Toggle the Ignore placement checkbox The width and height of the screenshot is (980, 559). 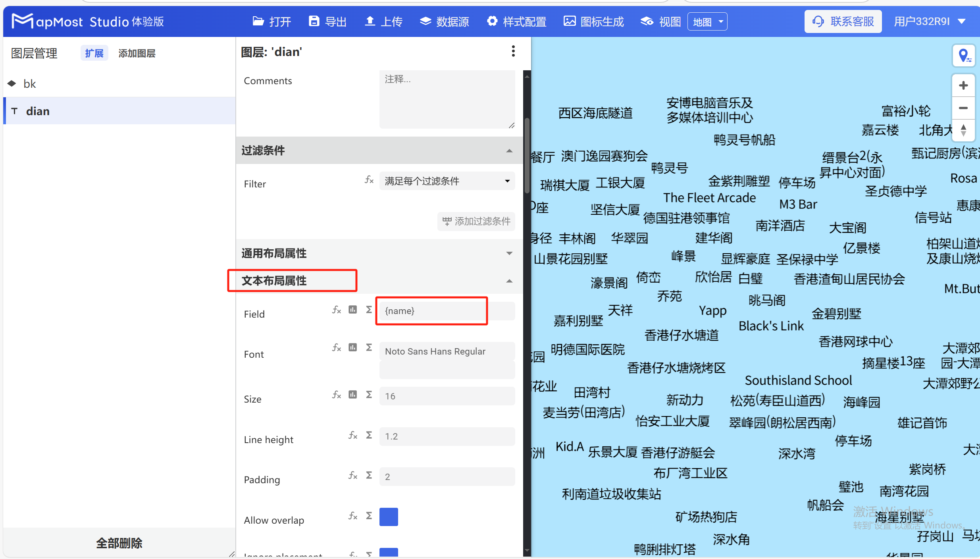[388, 553]
